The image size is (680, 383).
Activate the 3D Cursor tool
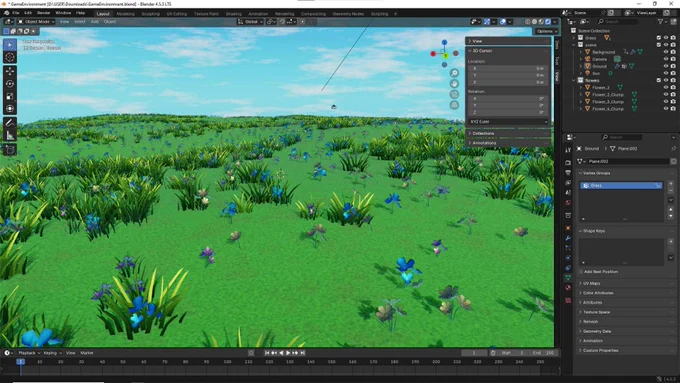(x=10, y=57)
